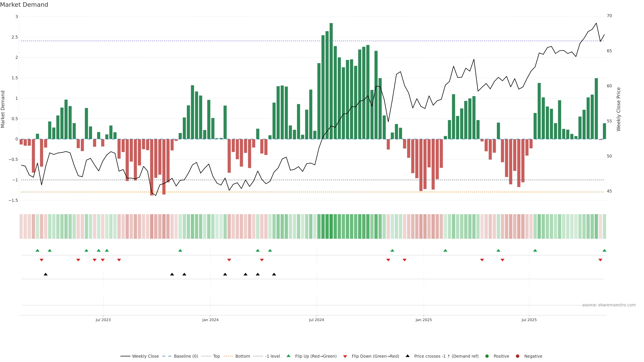
Task: Click the darkest green heatmap strip cell
Action: 331,226
